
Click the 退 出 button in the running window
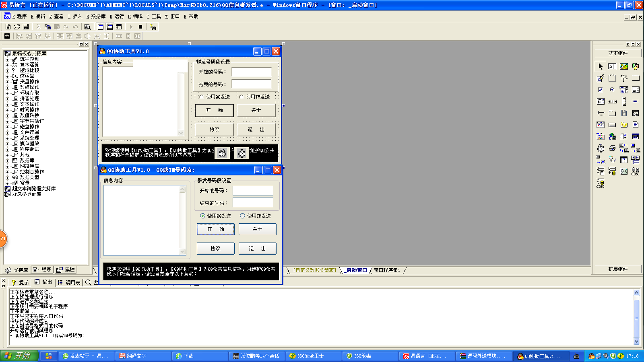point(258,249)
